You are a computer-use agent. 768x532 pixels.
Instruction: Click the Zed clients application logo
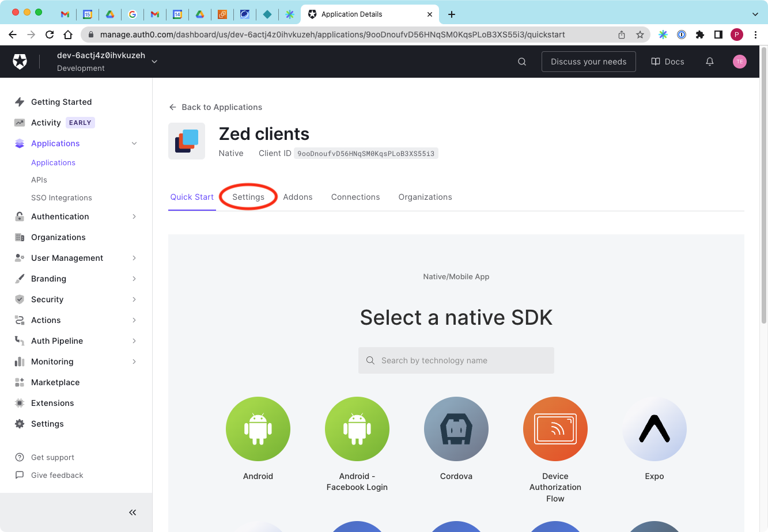pos(187,141)
